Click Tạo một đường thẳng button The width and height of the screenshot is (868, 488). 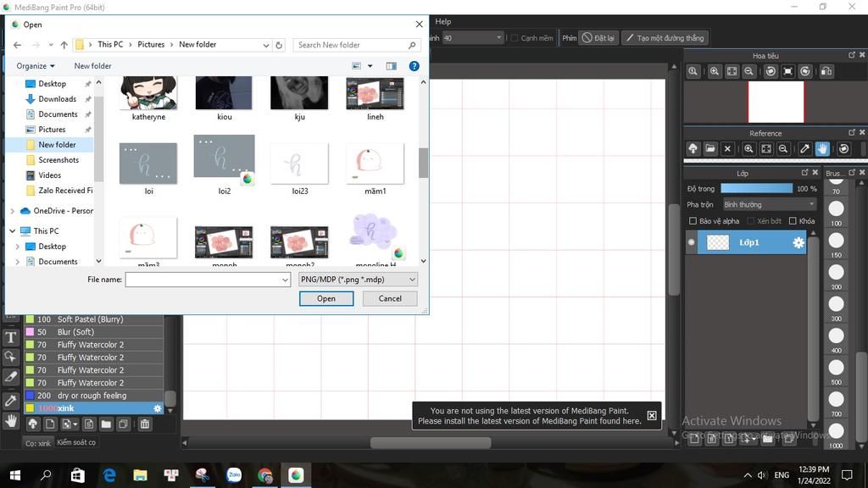[665, 38]
